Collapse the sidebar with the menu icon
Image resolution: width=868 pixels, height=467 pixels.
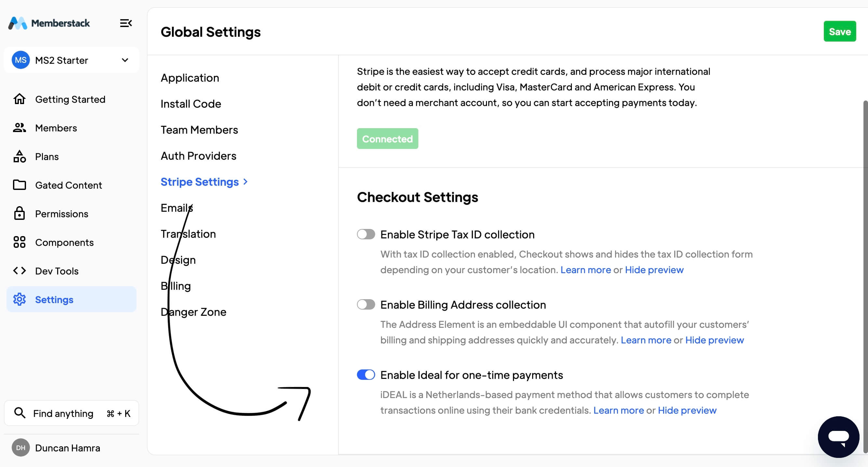tap(126, 23)
